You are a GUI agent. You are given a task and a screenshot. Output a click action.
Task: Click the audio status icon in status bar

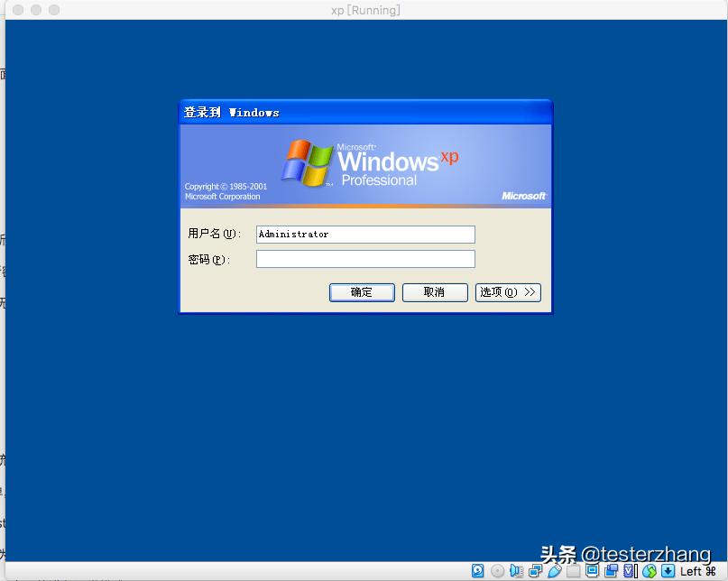click(516, 570)
